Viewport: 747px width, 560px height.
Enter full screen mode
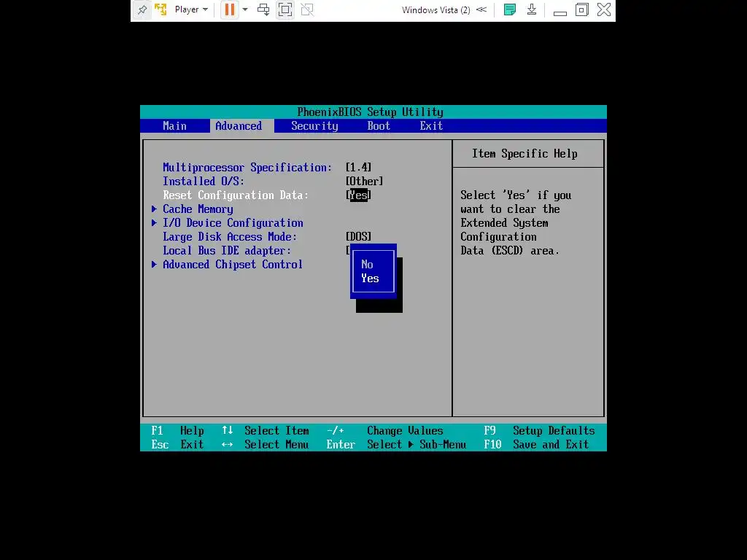[285, 9]
